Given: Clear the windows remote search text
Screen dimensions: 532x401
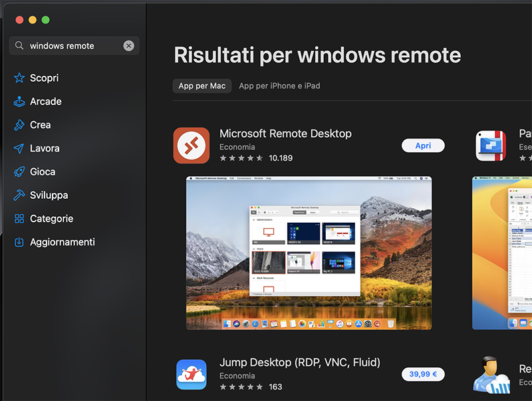Looking at the screenshot, I should tap(128, 45).
